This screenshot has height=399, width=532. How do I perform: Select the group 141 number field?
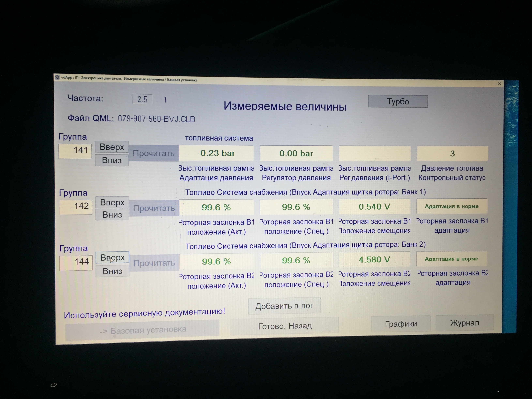[75, 151]
